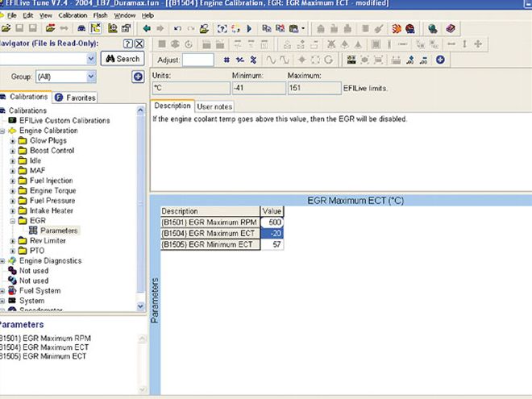Click the plus/minus adjust icon
The width and height of the screenshot is (532, 399).
[240, 60]
